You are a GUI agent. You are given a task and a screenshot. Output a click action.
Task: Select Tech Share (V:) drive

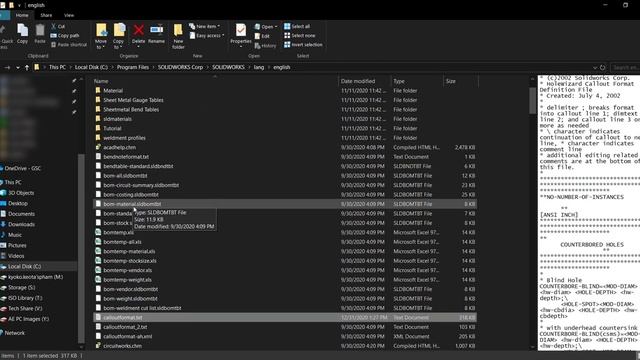[25, 309]
